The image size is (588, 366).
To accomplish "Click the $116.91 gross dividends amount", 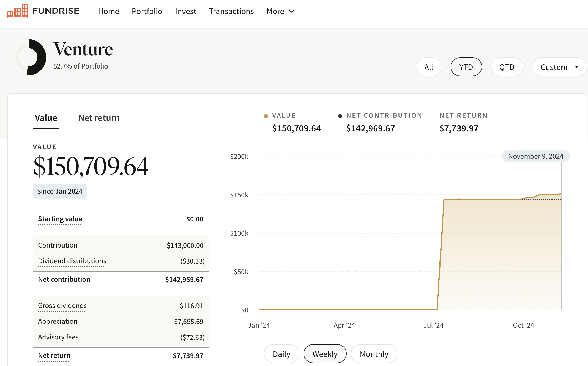I will 191,306.
